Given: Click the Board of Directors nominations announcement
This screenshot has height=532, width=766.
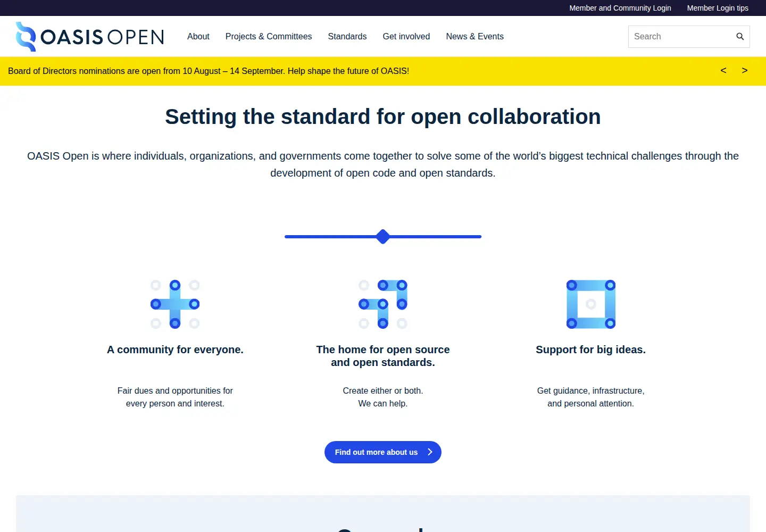Looking at the screenshot, I should (209, 71).
